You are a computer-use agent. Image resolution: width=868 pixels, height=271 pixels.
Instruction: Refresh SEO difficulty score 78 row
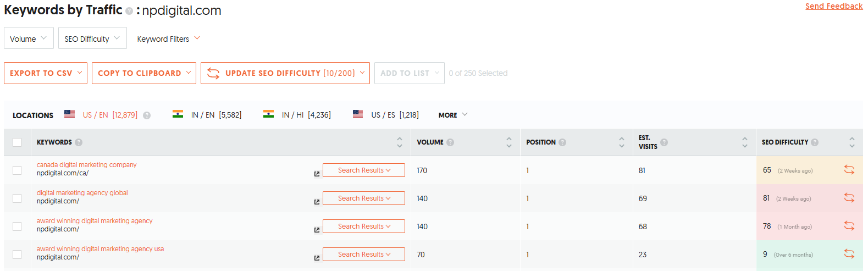tap(849, 226)
